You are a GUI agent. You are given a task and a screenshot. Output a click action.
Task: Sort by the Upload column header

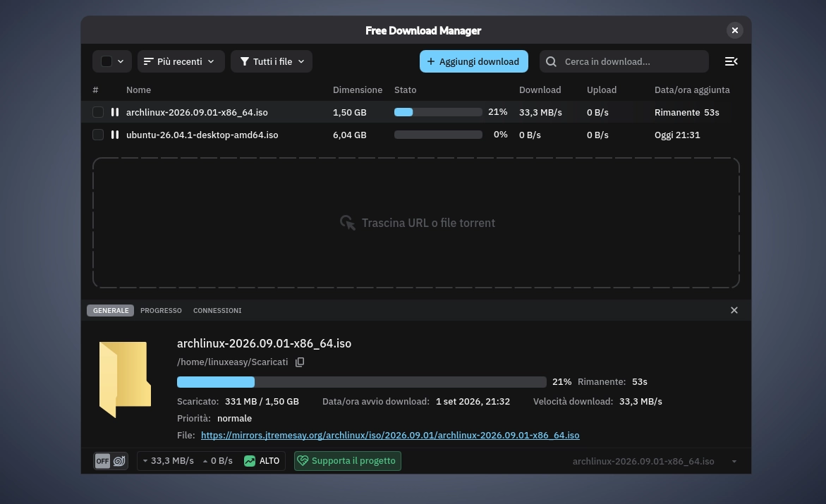point(602,90)
